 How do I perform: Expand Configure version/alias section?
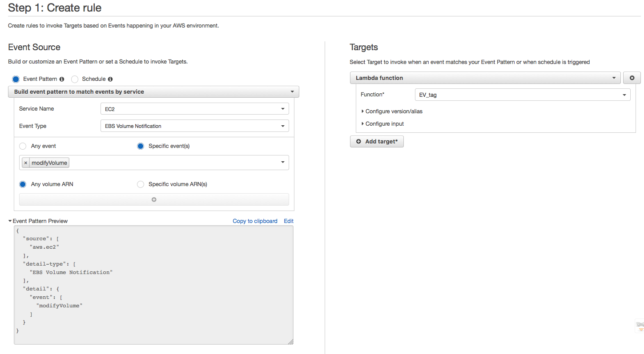(x=392, y=111)
